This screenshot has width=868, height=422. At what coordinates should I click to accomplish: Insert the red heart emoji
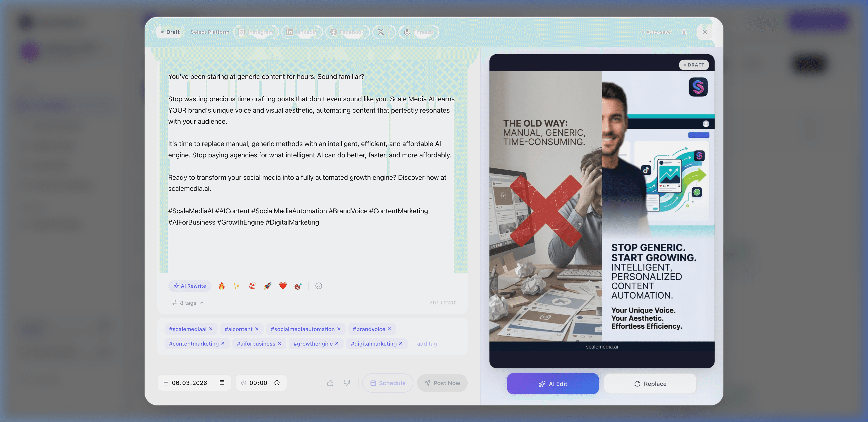(x=283, y=286)
